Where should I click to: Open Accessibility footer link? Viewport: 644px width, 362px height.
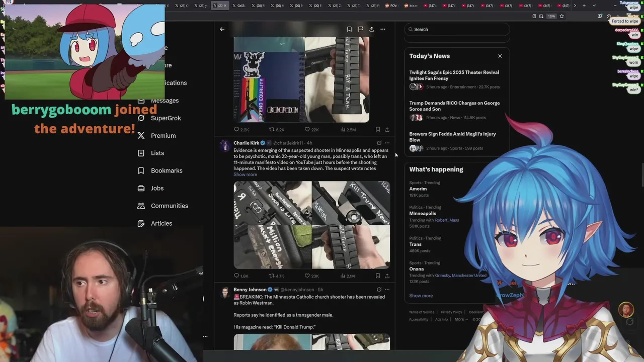point(419,319)
